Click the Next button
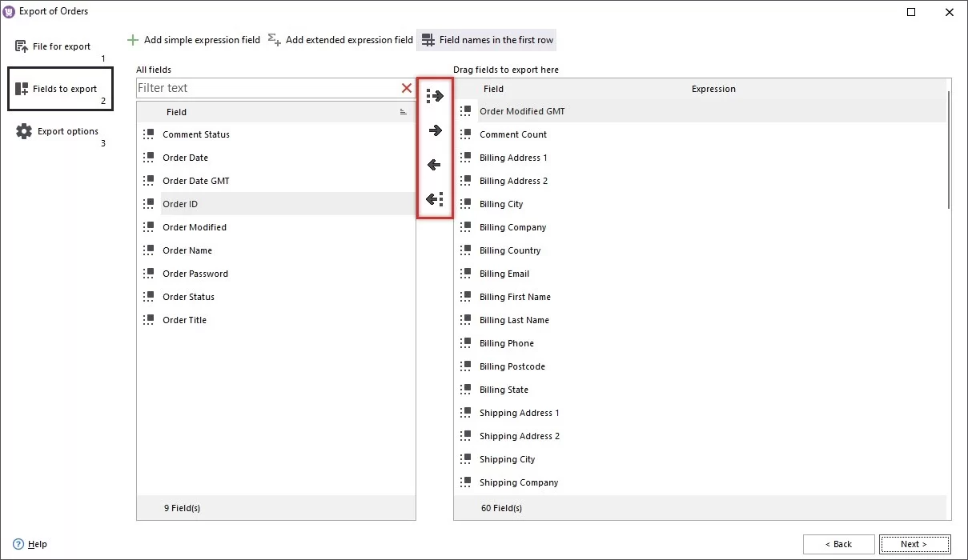This screenshot has width=968, height=560. [914, 544]
